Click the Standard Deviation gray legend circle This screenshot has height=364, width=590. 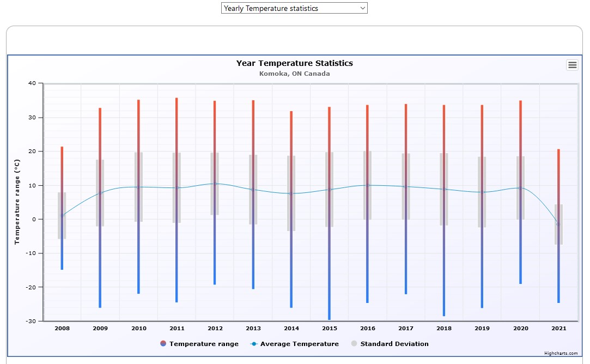(x=354, y=344)
